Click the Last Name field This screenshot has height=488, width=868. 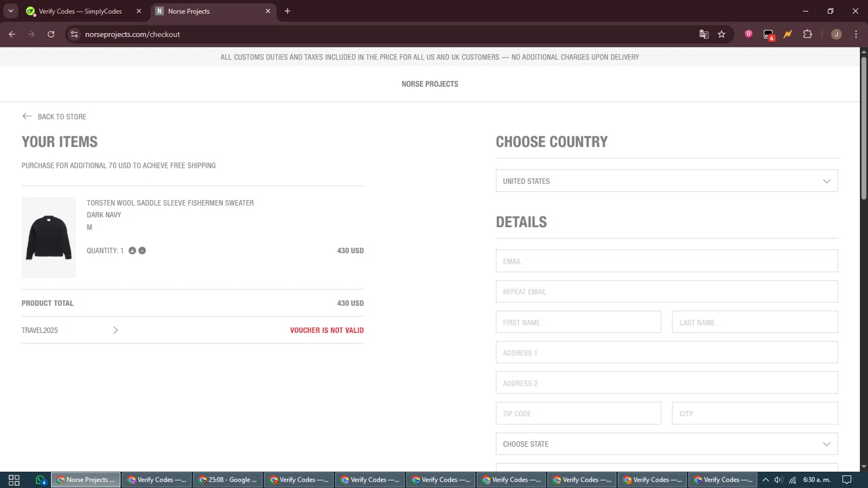coord(755,322)
